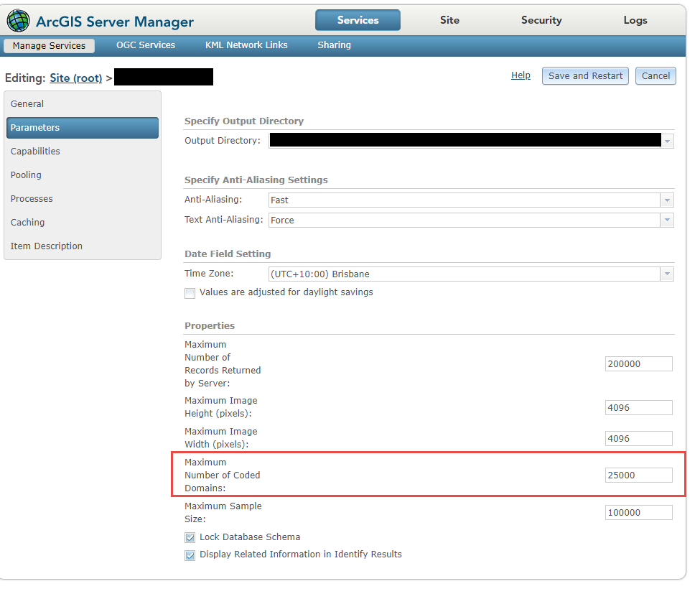The width and height of the screenshot is (700, 594).
Task: Click the 'Properties' heading
Action: click(210, 325)
